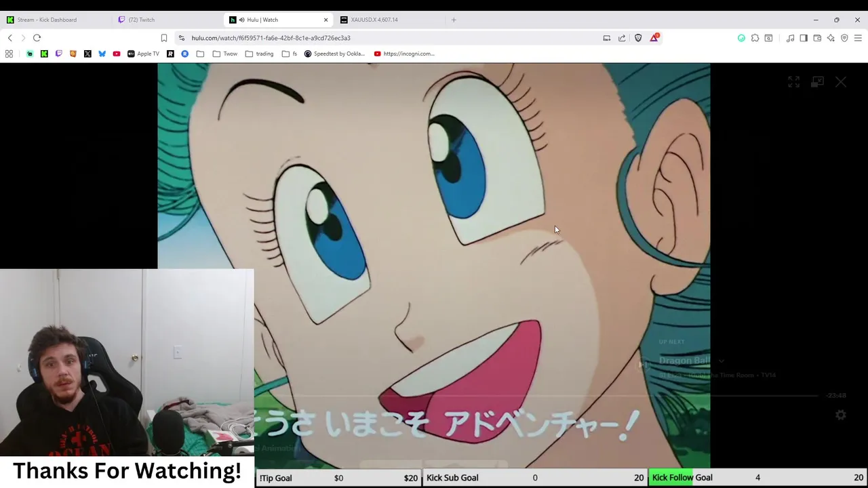Open the Apple TV bookmark
This screenshot has width=868, height=488.
[143, 54]
